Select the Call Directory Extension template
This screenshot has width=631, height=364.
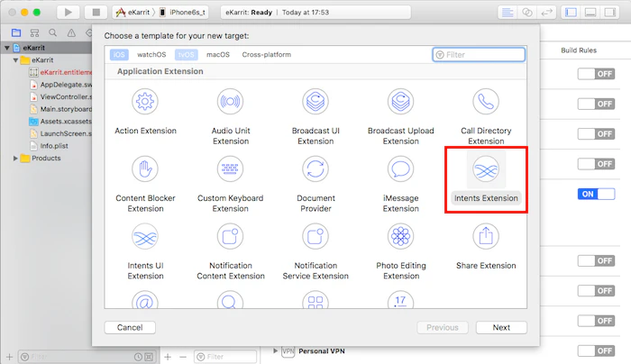486,101
